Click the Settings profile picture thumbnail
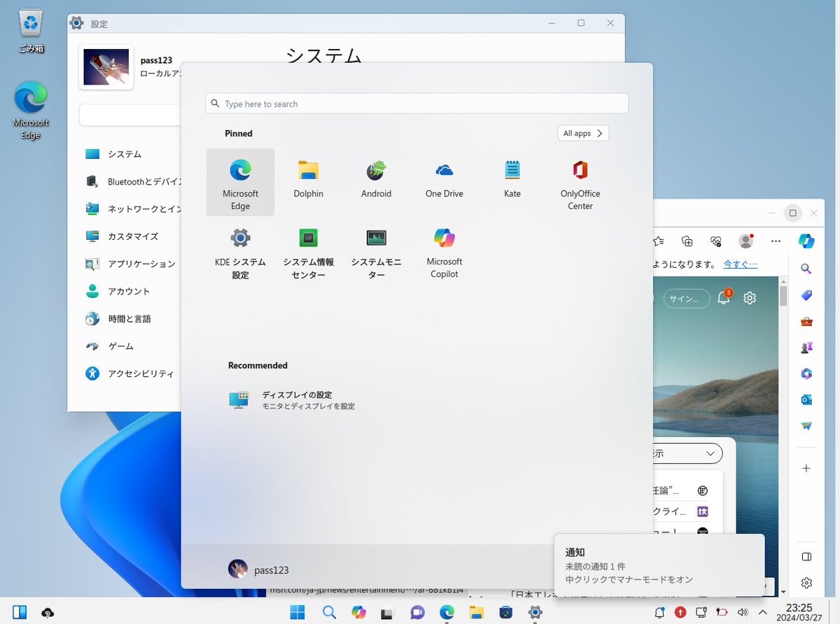Viewport: 840px width, 624px height. [106, 66]
